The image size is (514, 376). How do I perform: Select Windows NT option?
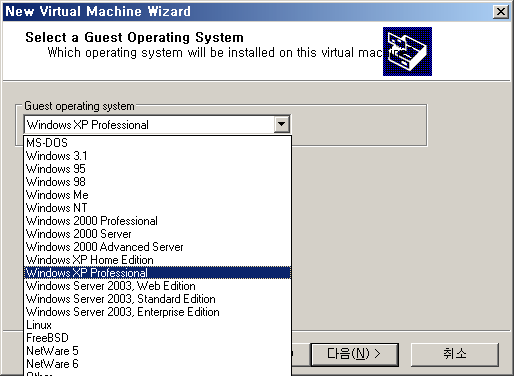click(x=157, y=208)
